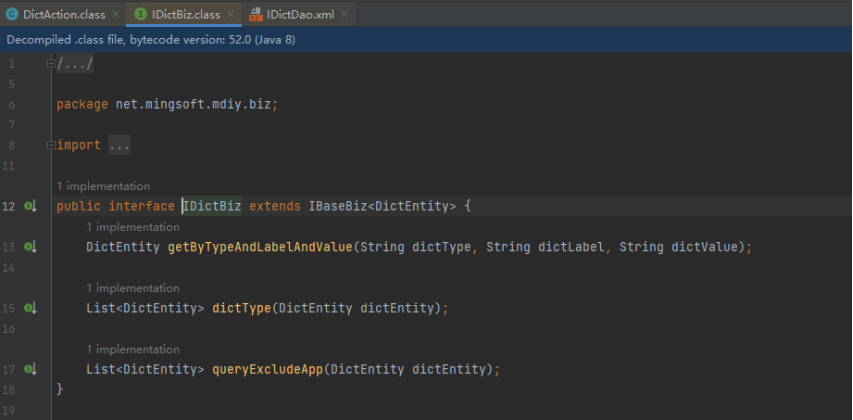The height and width of the screenshot is (420, 853).
Task: Click the dictLabel parameter on line 13
Action: [x=571, y=247]
